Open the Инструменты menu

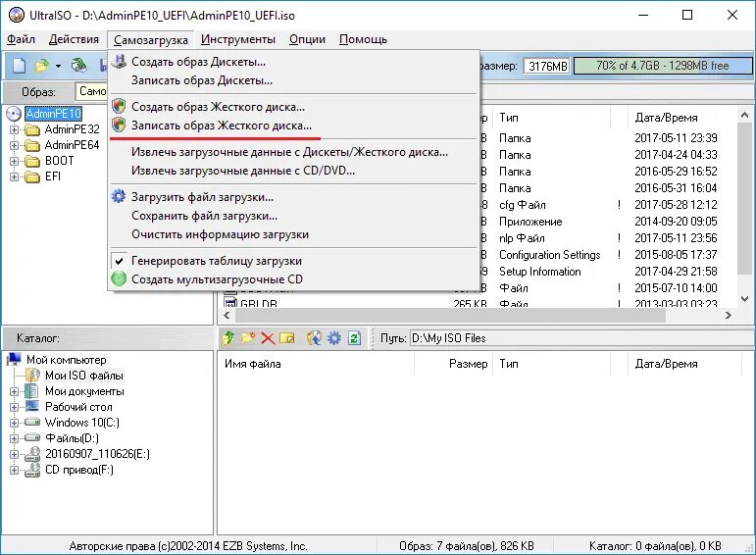point(238,39)
